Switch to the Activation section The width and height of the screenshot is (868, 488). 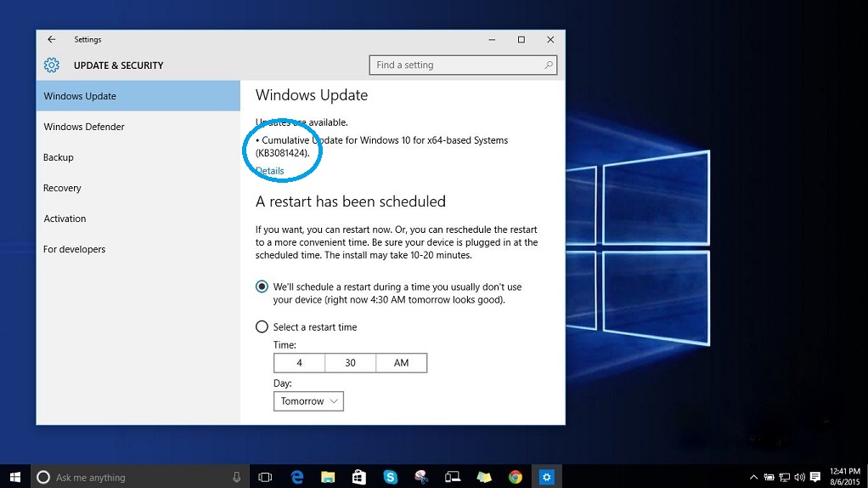click(138, 218)
